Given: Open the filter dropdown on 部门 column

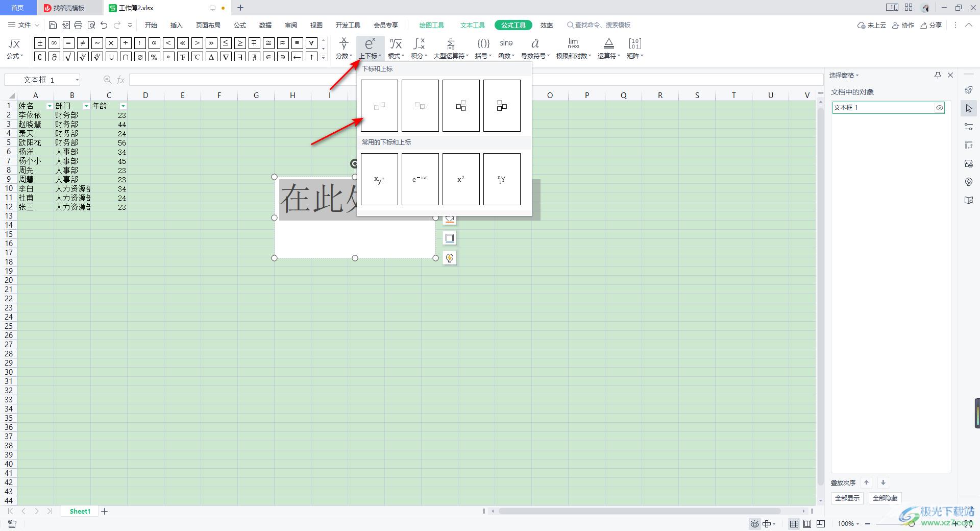Looking at the screenshot, I should (86, 106).
